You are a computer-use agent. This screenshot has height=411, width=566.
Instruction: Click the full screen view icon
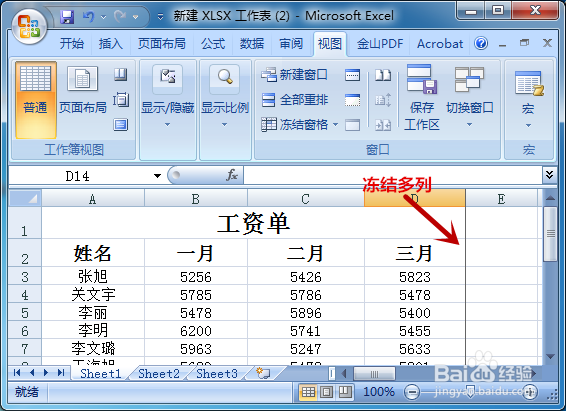coord(121,124)
